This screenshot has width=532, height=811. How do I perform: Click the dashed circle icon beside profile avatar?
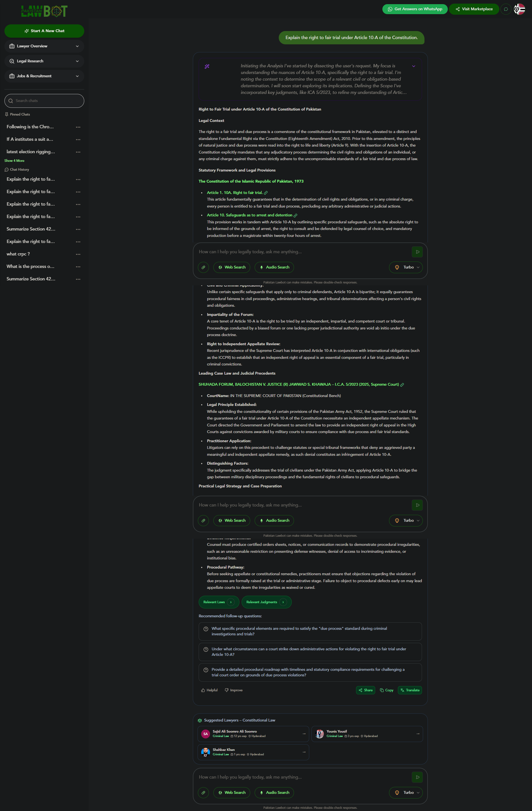point(506,9)
